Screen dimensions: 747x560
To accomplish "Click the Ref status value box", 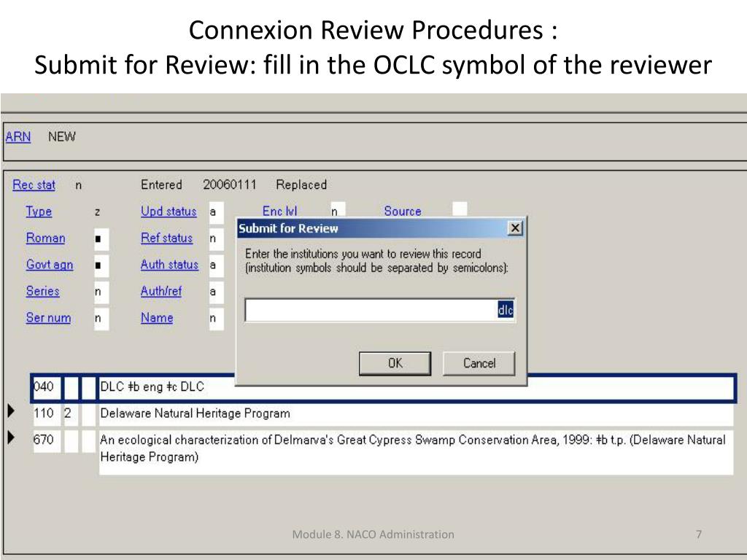I will pos(216,238).
